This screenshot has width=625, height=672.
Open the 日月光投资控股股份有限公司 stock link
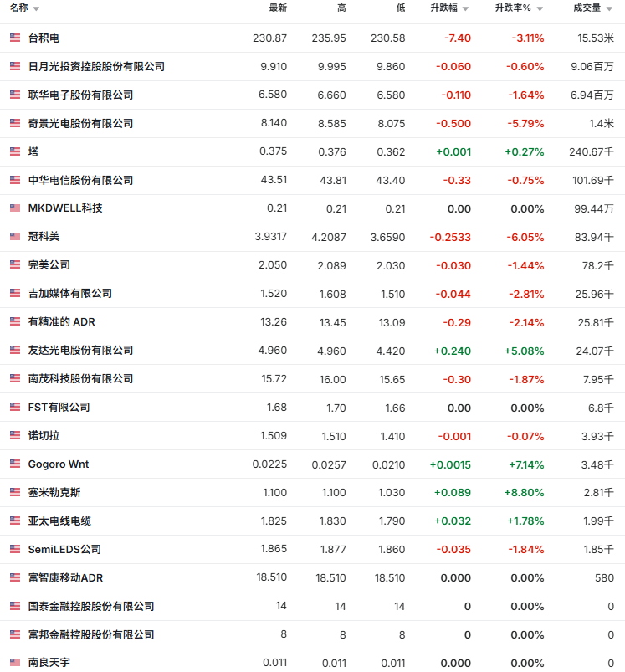(x=96, y=66)
